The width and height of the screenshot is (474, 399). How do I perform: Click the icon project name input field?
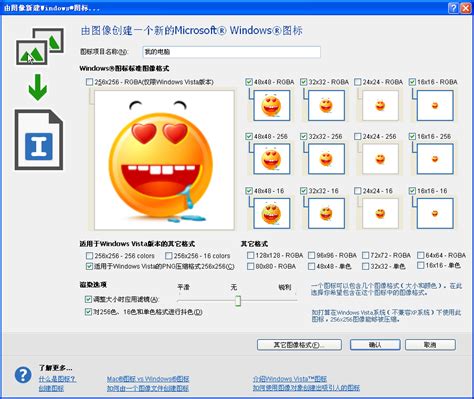tap(231, 52)
